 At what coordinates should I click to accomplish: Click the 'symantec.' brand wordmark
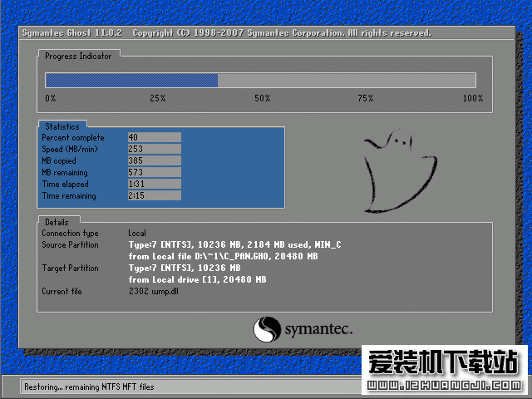pos(318,329)
